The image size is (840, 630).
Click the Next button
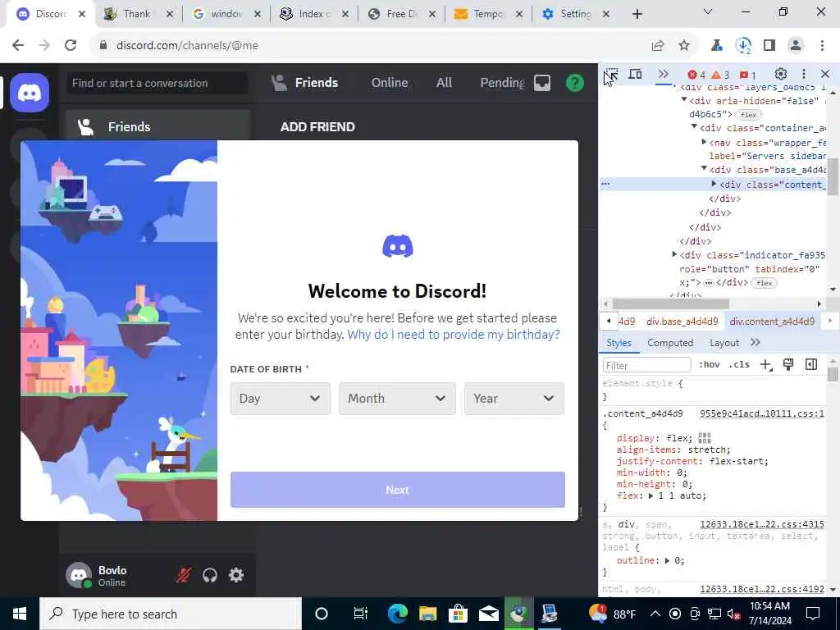click(x=398, y=490)
